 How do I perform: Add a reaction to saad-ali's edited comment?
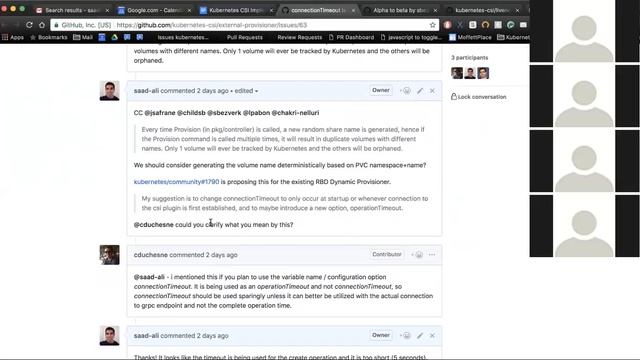[x=405, y=91]
